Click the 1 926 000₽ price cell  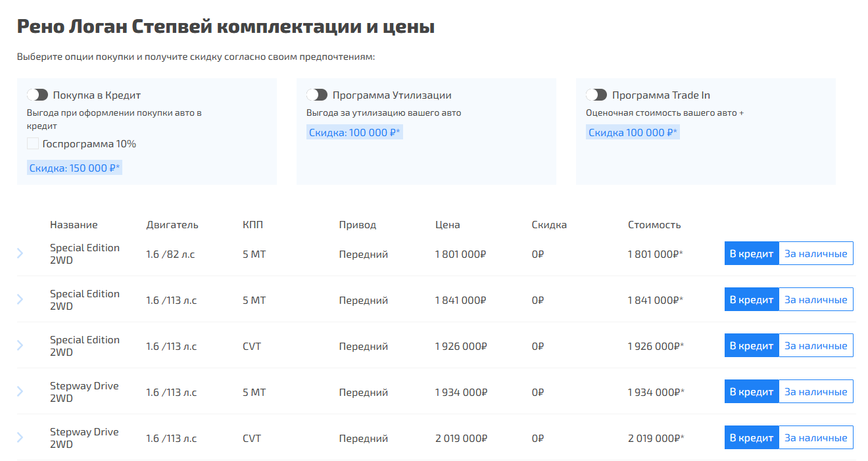pos(461,346)
